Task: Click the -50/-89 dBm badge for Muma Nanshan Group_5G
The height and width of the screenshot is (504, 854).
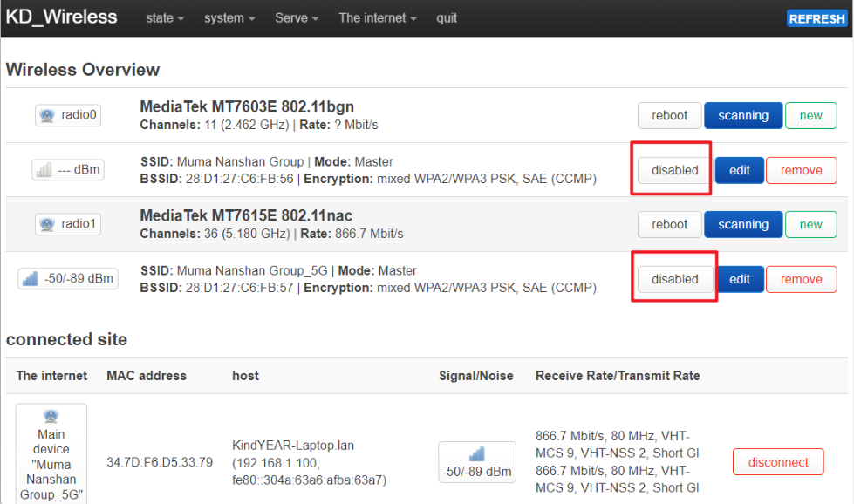Action: point(68,279)
